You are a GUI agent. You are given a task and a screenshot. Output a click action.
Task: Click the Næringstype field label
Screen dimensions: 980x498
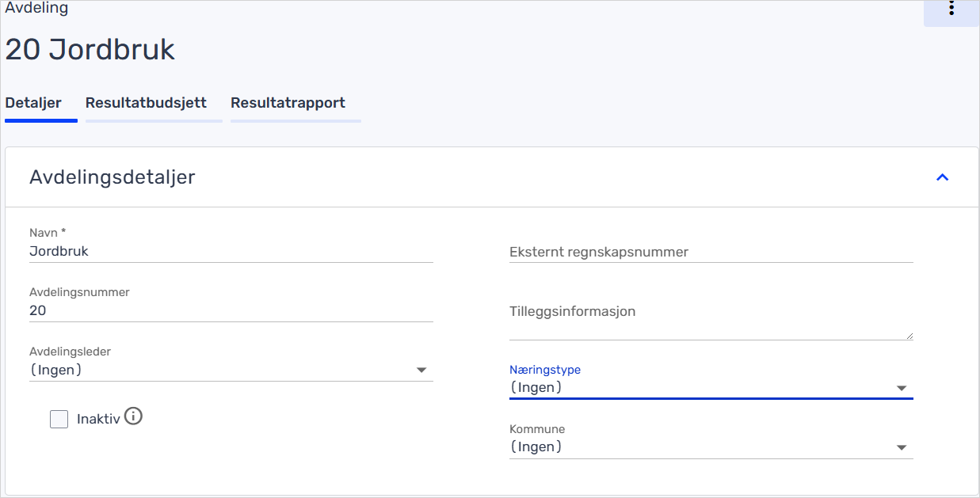pos(545,370)
